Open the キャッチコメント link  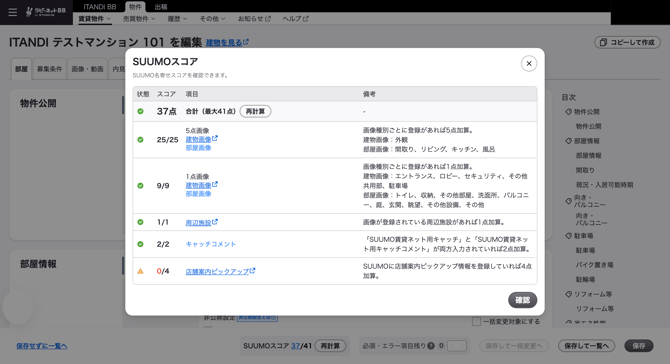tap(211, 244)
